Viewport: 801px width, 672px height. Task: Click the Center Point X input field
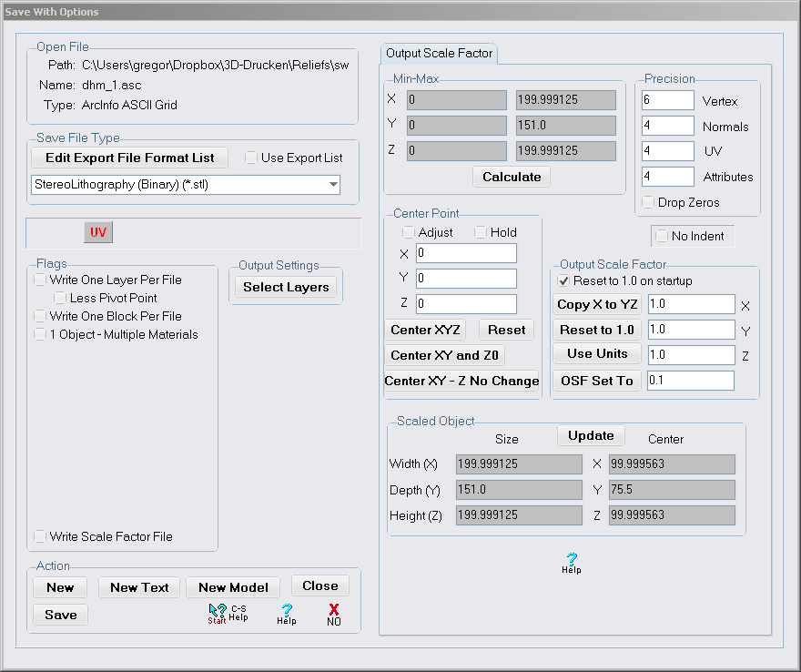(x=465, y=254)
